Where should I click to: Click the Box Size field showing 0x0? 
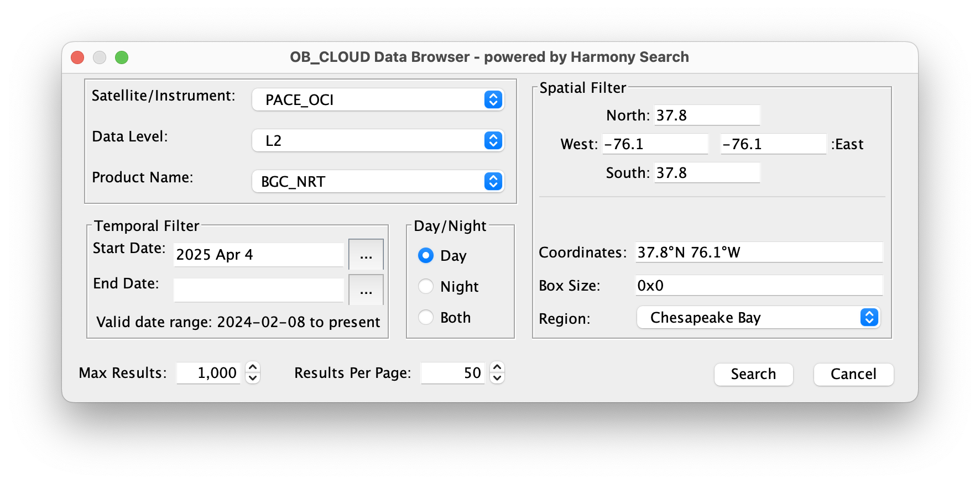(x=759, y=286)
